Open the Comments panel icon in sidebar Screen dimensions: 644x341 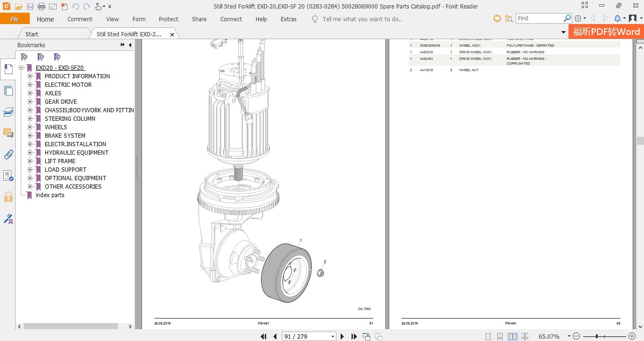[x=8, y=133]
